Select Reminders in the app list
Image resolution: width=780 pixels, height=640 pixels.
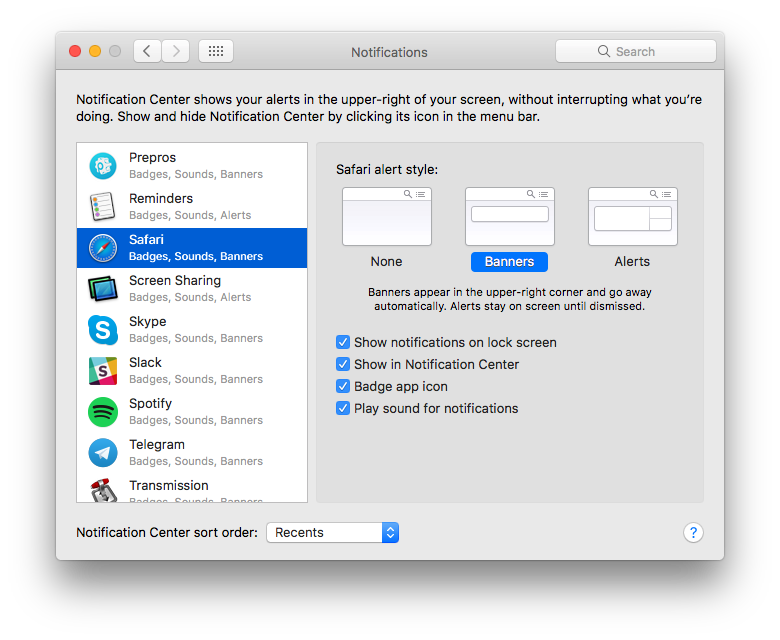192,206
